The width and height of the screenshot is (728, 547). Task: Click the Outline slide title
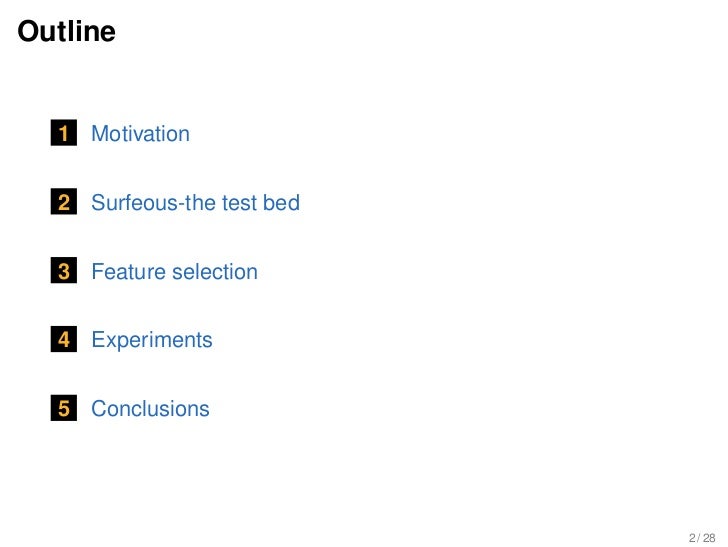click(67, 32)
